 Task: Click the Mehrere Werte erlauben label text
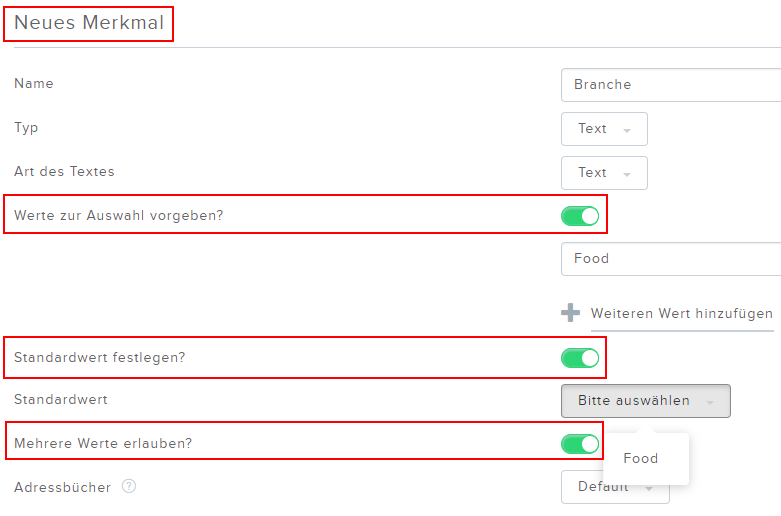pos(103,443)
